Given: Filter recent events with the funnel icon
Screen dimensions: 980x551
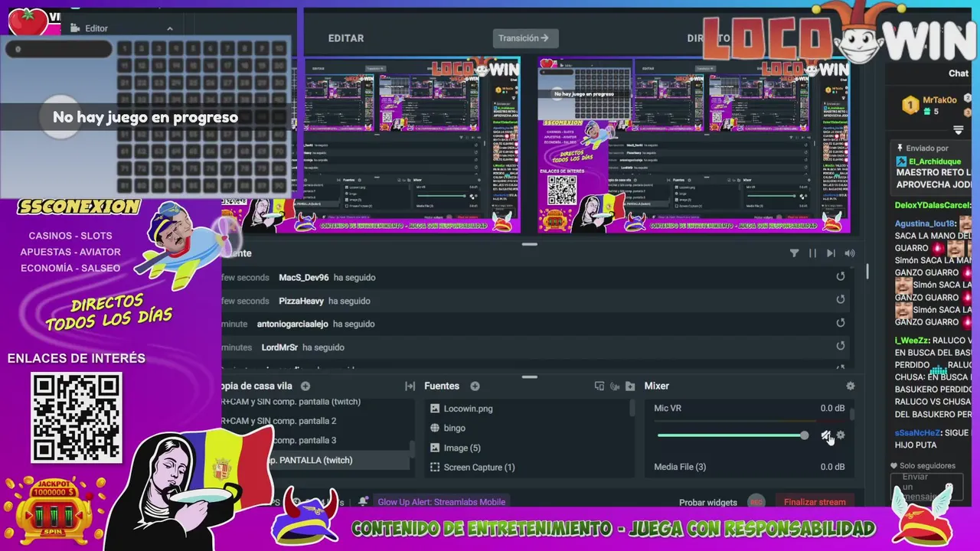Looking at the screenshot, I should (x=794, y=253).
